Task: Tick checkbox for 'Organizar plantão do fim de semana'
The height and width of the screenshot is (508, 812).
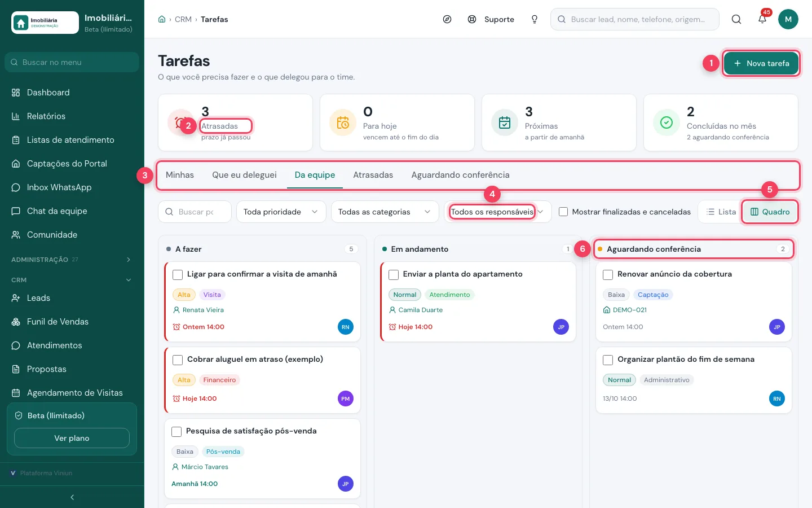Action: [x=608, y=360]
